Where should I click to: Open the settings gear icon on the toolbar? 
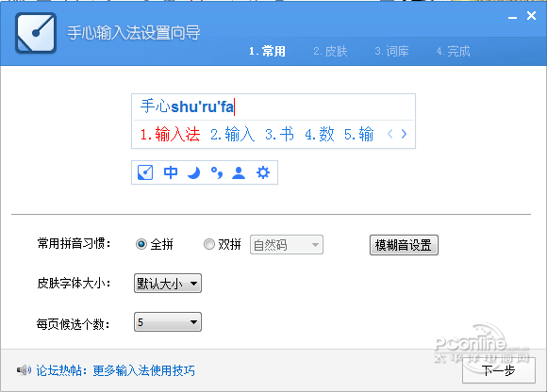263,172
